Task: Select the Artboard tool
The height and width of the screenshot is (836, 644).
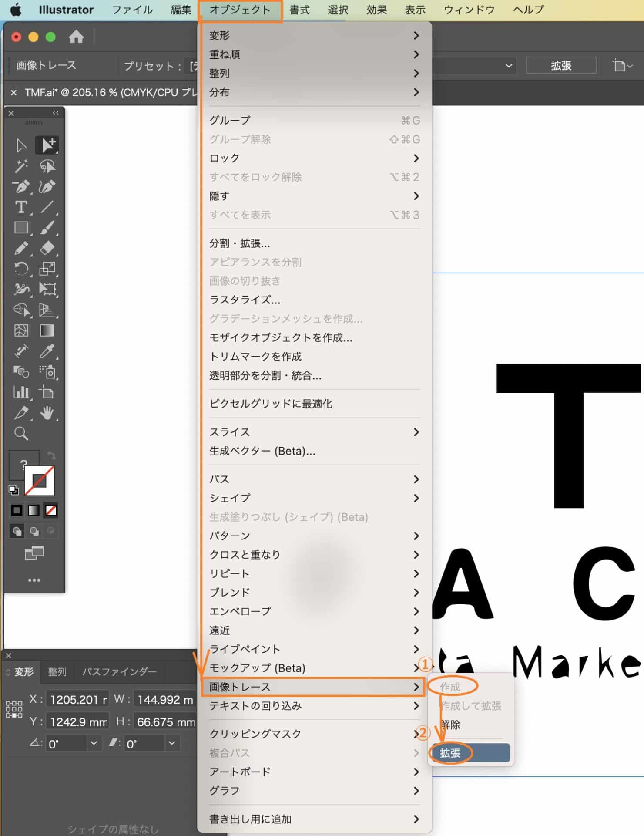Action: pos(47,392)
